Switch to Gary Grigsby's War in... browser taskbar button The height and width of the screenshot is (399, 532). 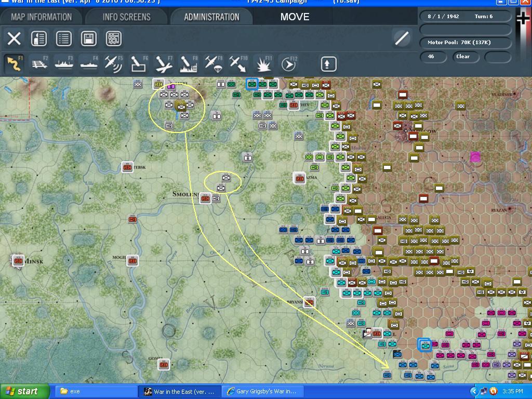pyautogui.click(x=263, y=391)
